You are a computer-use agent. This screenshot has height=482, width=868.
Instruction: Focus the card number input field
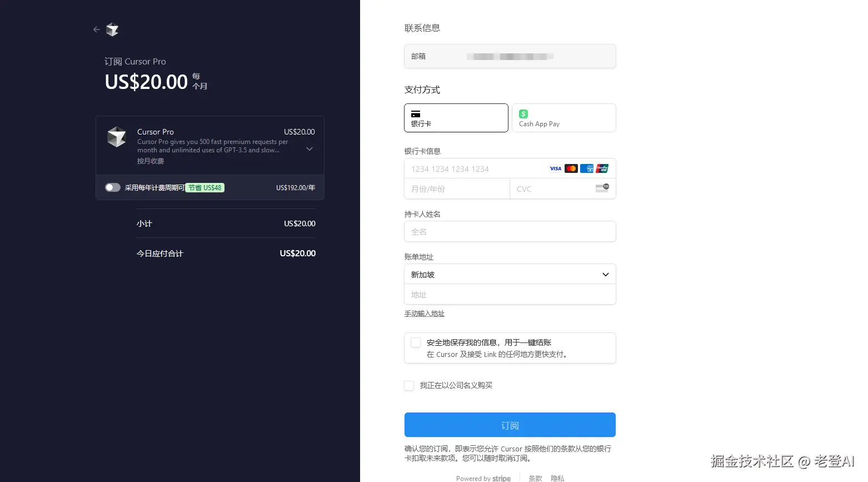click(510, 168)
